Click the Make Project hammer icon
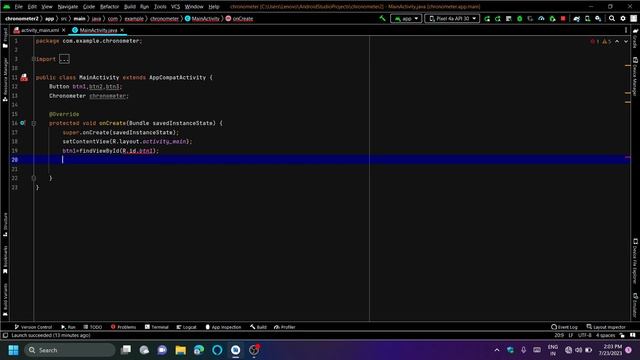640x360 pixels. coord(382,18)
